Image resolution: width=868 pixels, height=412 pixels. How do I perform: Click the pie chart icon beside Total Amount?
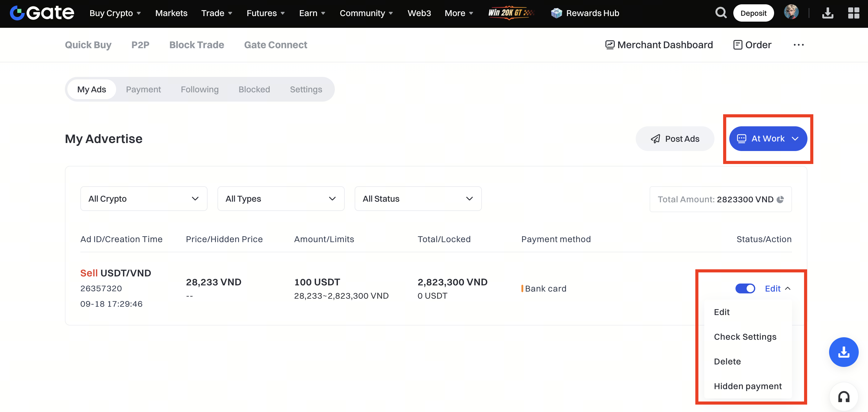[x=780, y=200]
